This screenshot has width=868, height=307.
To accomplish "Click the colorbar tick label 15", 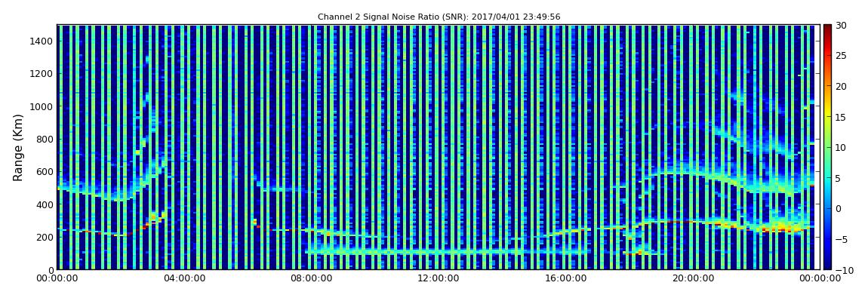I will pos(841,117).
